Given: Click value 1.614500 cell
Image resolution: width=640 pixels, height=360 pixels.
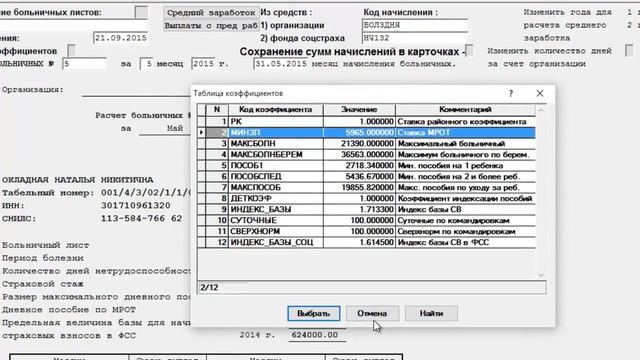Looking at the screenshot, I should (359, 243).
